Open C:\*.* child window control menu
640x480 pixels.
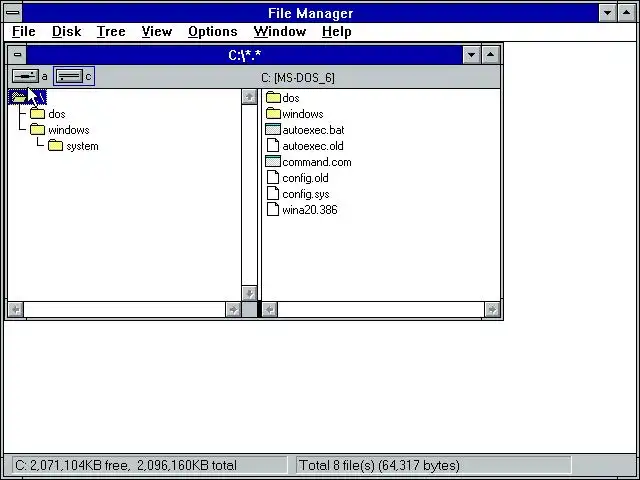click(17, 55)
